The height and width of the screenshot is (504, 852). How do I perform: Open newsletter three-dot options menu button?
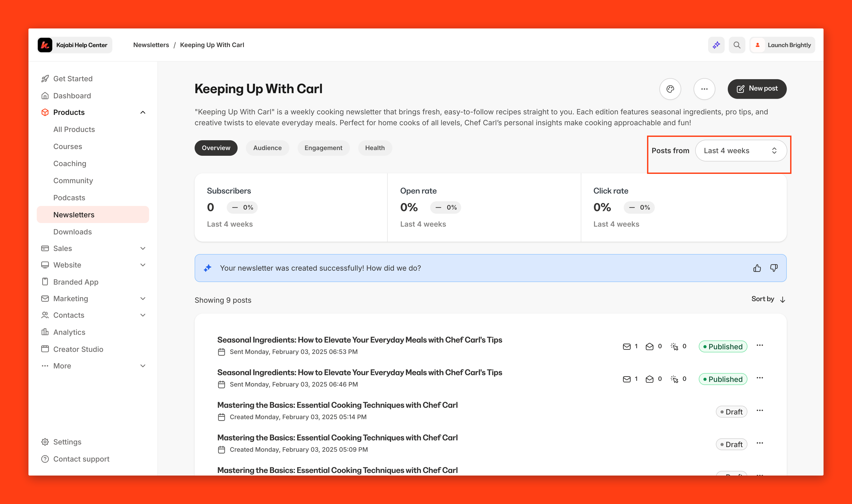point(704,89)
